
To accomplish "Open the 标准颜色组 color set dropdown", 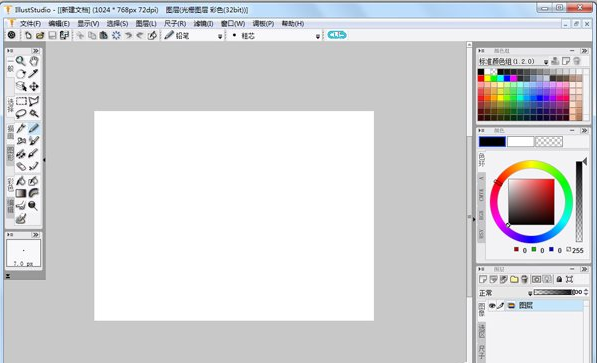I will pos(546,61).
